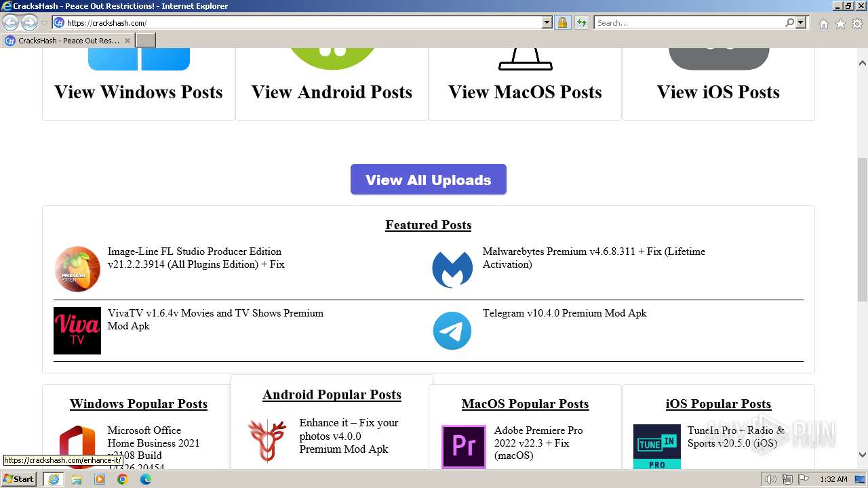The image size is (868, 488).
Task: Open Image-Line FL Studio Producer Edition post
Action: coord(196,258)
